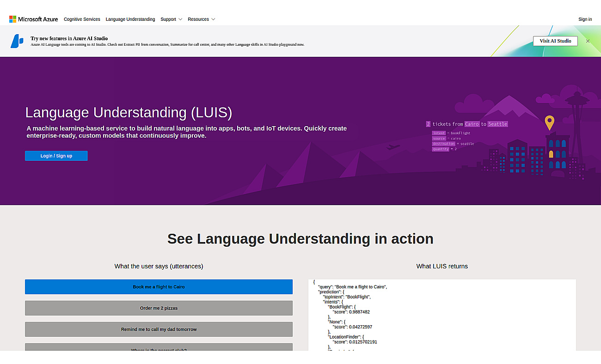Click the 'Seattle' tag in hero illustration
Screen dimensions: 601x364
coord(497,124)
